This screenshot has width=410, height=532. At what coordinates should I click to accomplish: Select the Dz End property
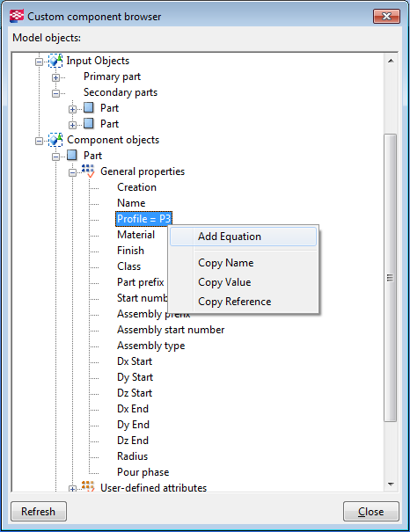(x=133, y=441)
